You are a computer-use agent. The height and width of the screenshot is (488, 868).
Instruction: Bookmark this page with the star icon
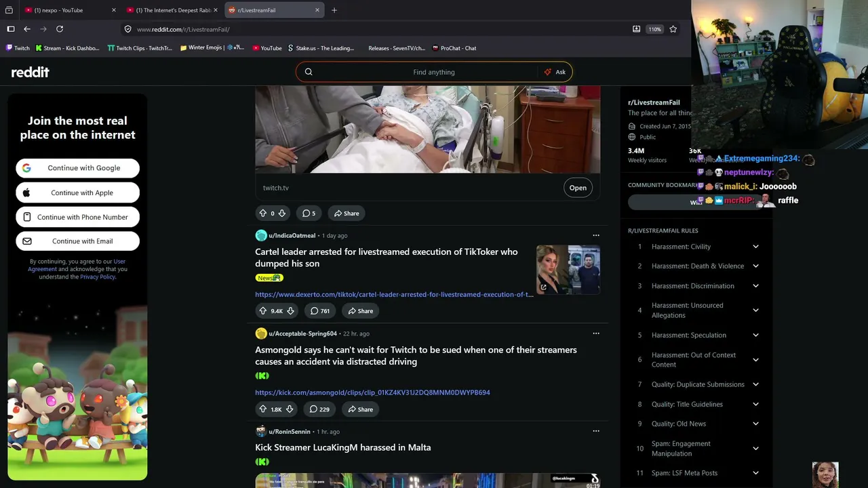[673, 29]
